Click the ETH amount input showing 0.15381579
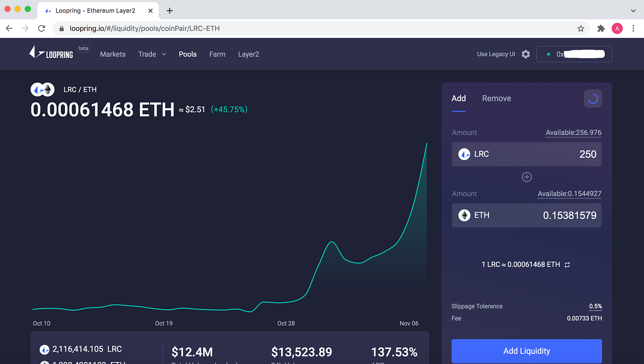This screenshot has width=644, height=364. (x=527, y=215)
